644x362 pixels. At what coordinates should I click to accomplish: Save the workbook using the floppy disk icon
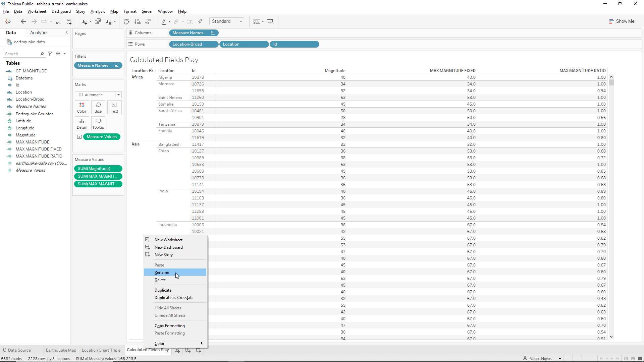(58, 21)
